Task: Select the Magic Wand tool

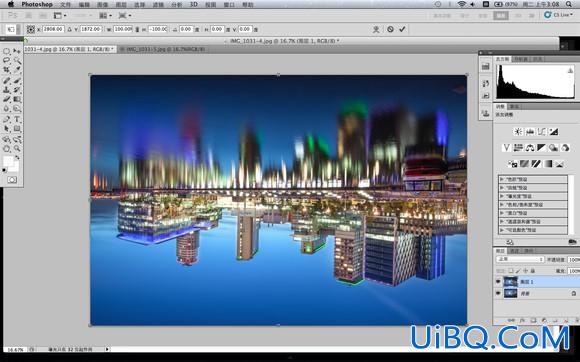Action: (17, 60)
